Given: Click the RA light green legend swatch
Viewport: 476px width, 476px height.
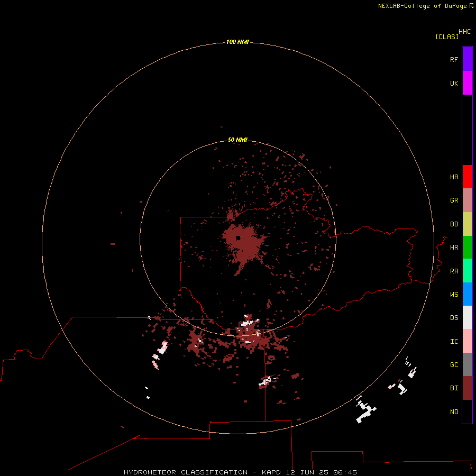Looking at the screenshot, I should (467, 271).
